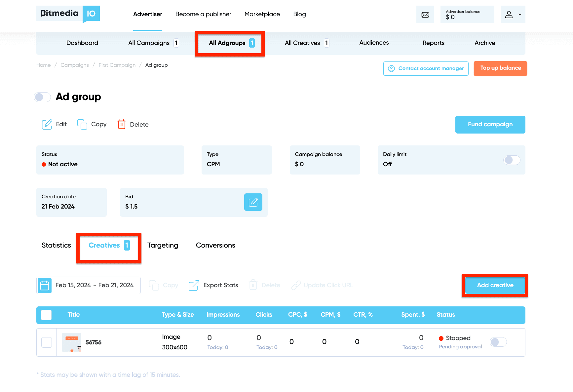The height and width of the screenshot is (392, 573).
Task: Click the Top up balance button
Action: [x=500, y=68]
